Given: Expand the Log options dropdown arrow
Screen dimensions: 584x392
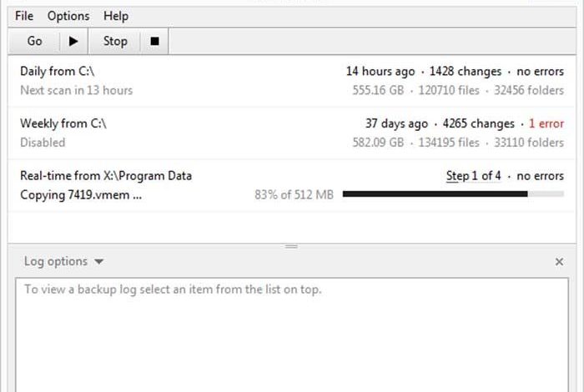Looking at the screenshot, I should pos(98,262).
